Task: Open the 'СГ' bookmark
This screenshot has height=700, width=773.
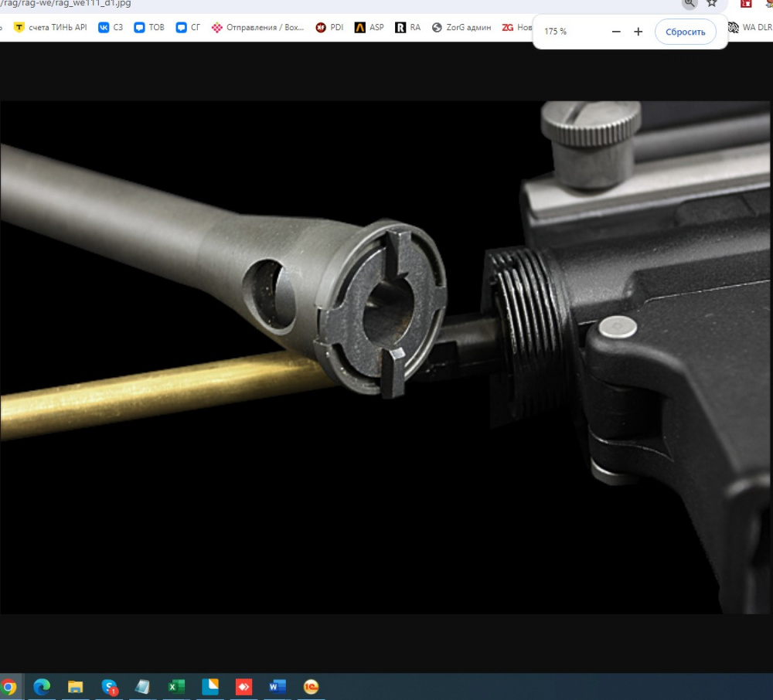Action: (188, 27)
